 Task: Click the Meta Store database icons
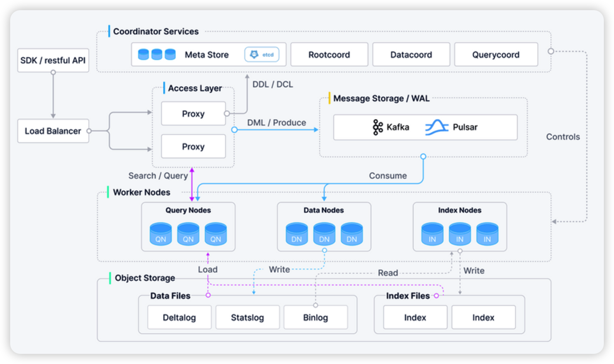point(157,55)
